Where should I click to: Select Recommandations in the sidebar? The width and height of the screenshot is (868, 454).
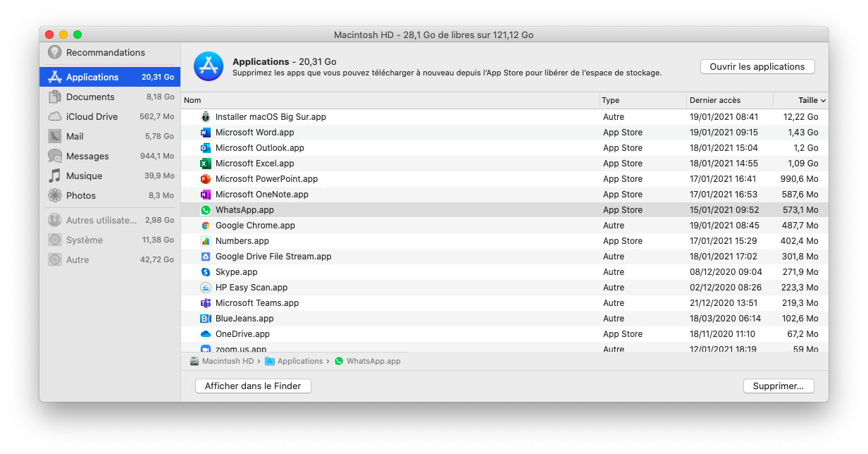click(x=110, y=52)
